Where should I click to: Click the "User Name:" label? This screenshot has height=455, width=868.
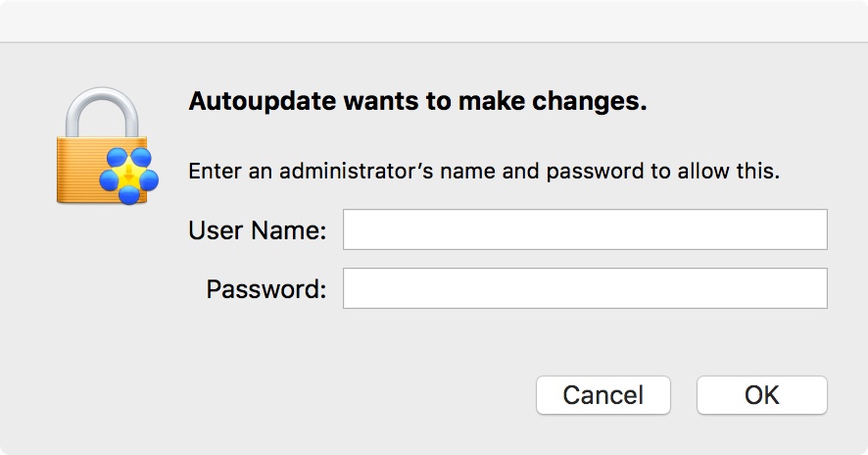pyautogui.click(x=258, y=231)
